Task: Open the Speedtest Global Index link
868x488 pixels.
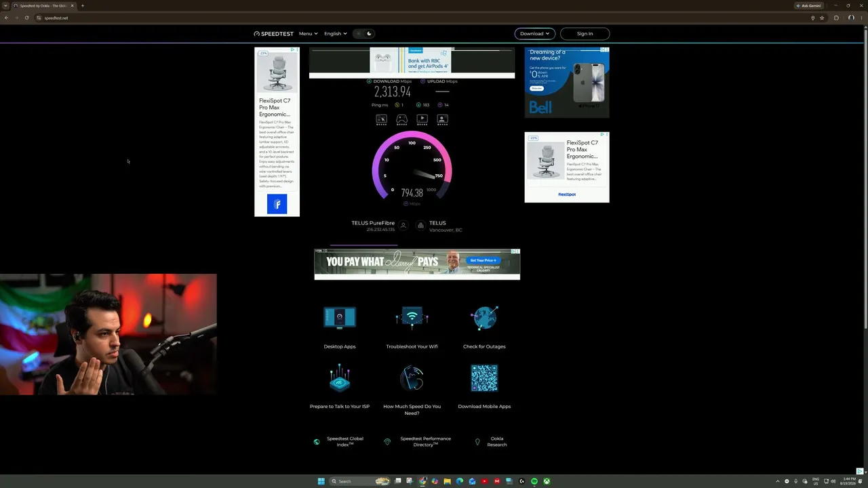Action: coord(344,441)
